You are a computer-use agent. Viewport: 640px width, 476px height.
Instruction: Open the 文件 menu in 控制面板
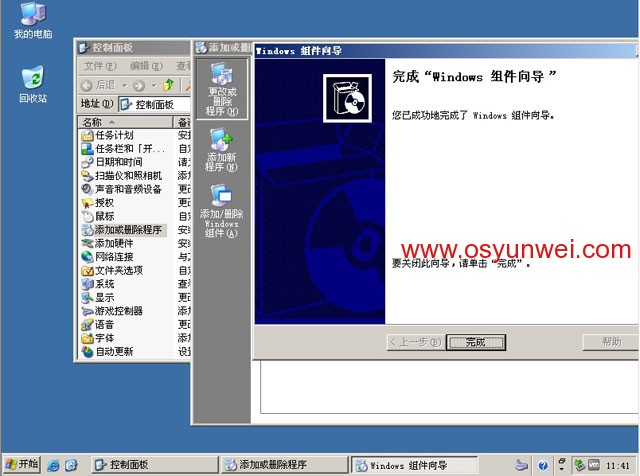pos(100,66)
